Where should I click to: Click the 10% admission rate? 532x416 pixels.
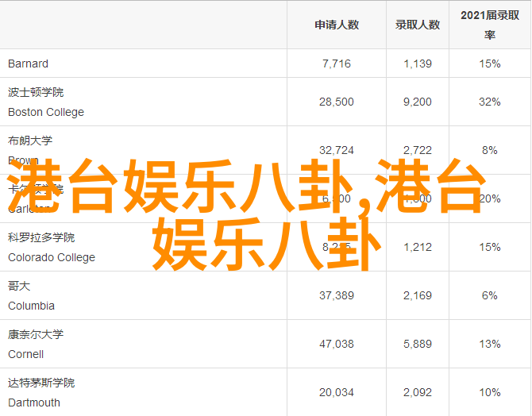click(x=490, y=393)
